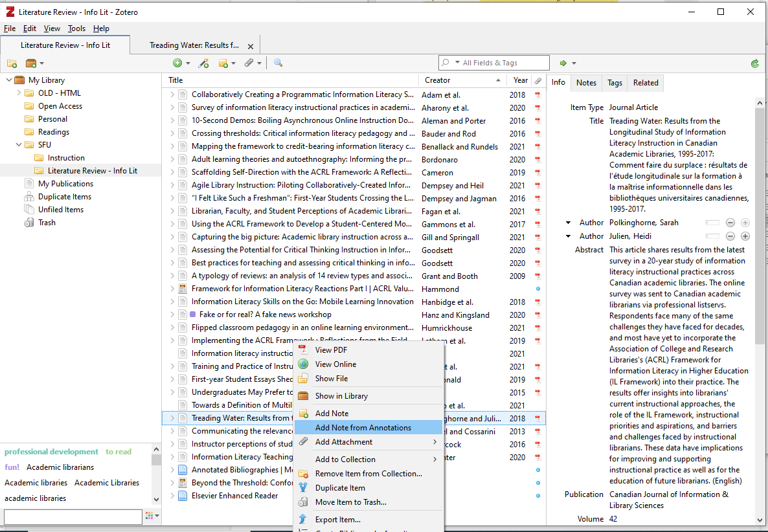Click the green New Item icon

click(177, 63)
